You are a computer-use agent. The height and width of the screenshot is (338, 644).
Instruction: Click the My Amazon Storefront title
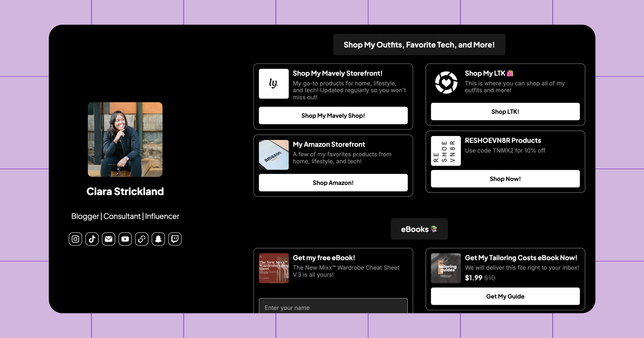[x=329, y=144]
